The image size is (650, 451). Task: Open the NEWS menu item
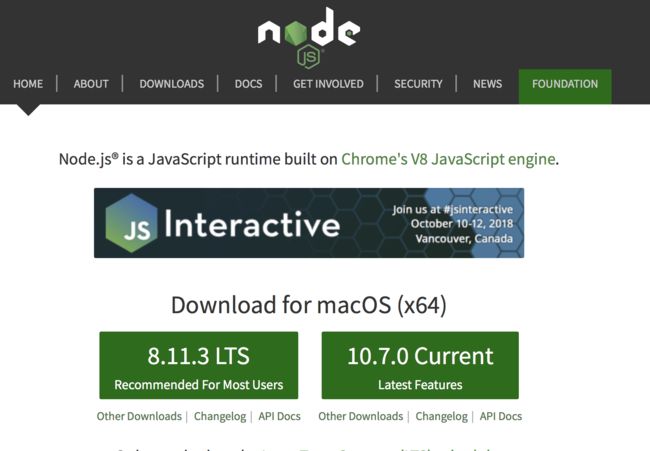tap(488, 84)
